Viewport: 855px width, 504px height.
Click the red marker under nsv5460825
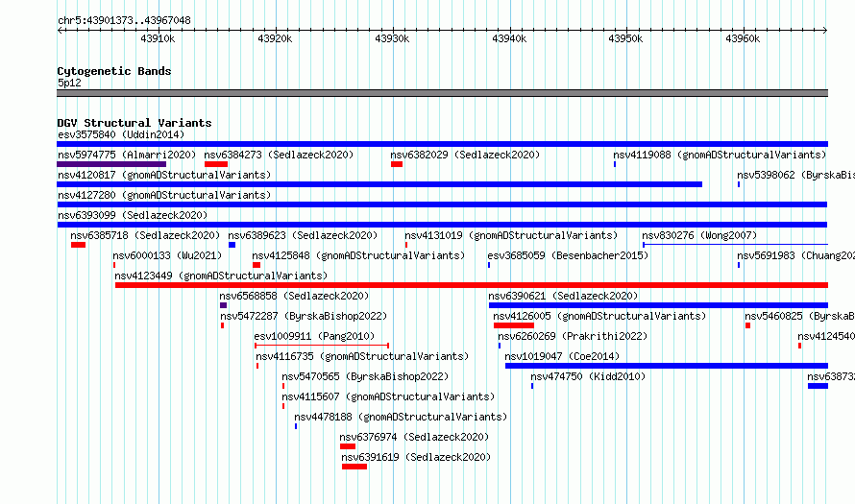(747, 325)
